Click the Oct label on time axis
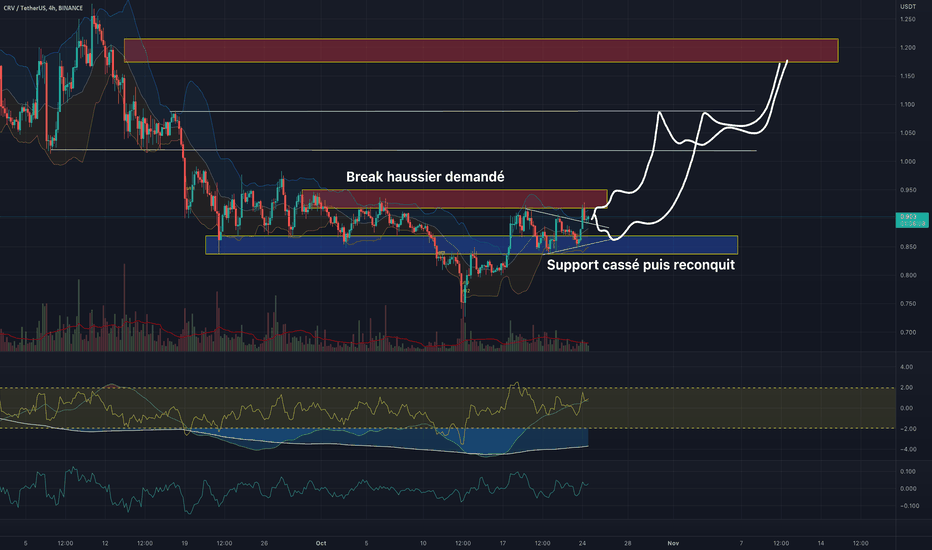 [x=321, y=543]
